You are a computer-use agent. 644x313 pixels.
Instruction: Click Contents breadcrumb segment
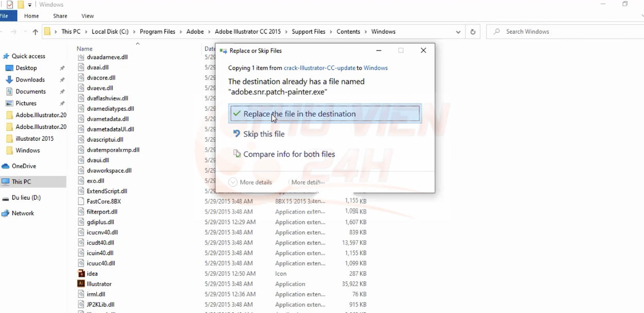click(348, 32)
